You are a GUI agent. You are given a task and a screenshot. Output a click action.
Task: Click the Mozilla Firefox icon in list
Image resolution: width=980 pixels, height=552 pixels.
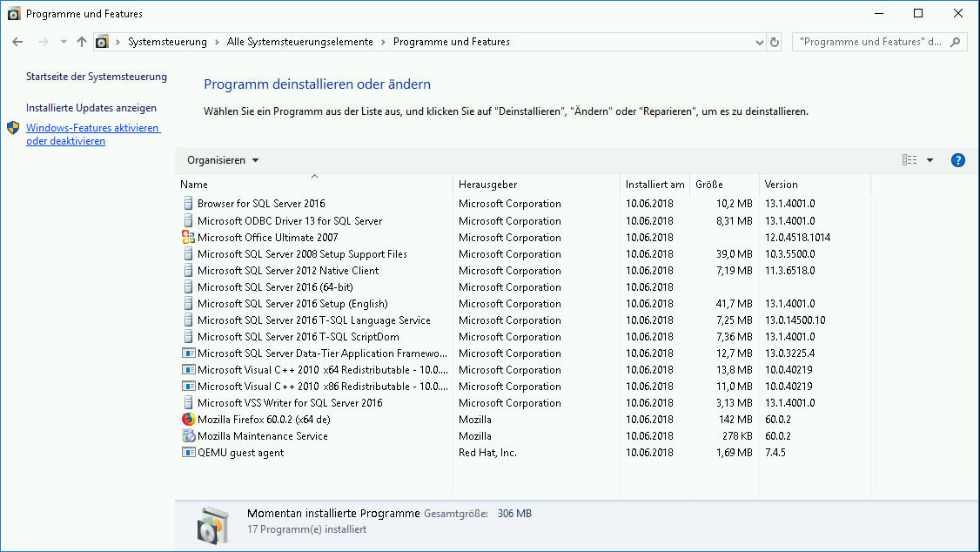[x=189, y=419]
